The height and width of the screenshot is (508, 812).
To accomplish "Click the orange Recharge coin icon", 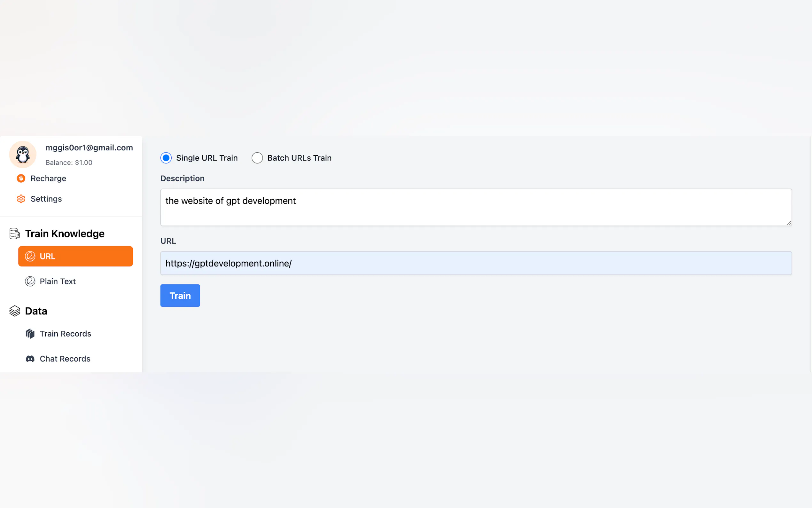I will 21,179.
